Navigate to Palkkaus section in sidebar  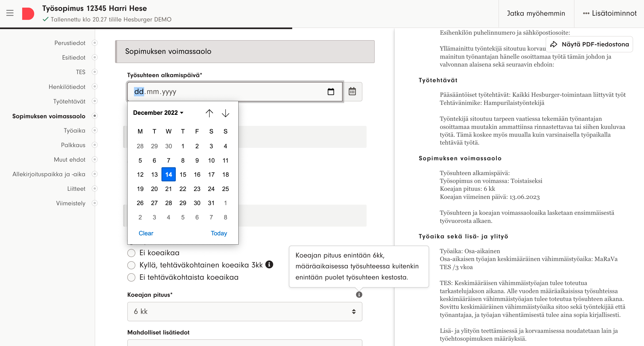point(73,145)
